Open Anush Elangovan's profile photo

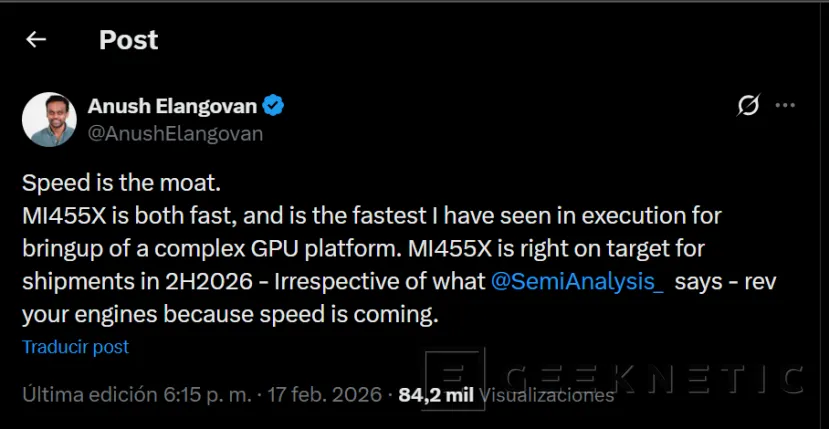(x=50, y=120)
